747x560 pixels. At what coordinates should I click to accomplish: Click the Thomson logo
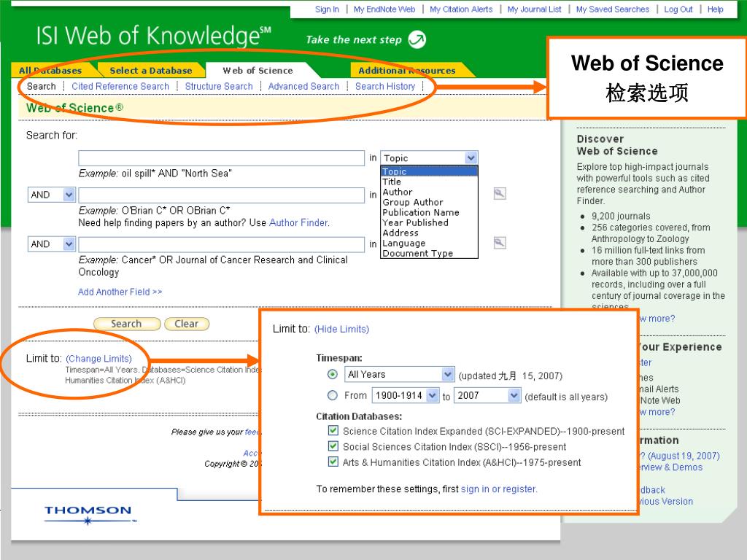[x=88, y=515]
